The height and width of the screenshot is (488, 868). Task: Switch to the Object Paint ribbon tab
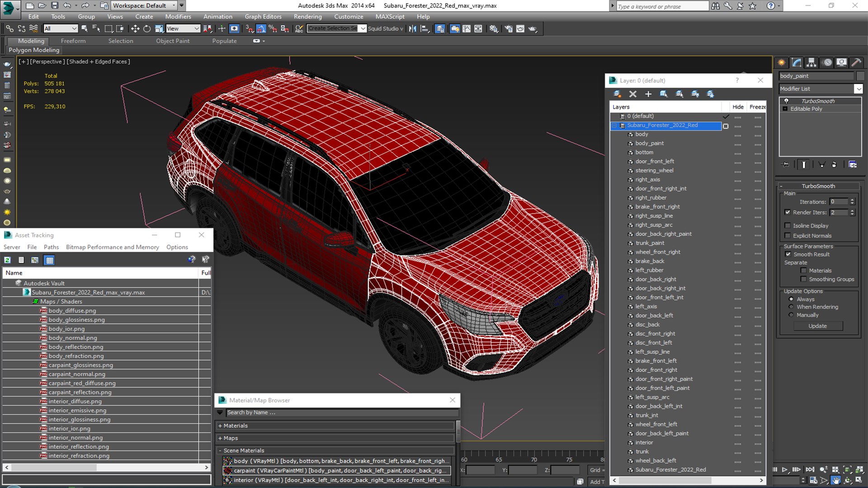tap(173, 41)
